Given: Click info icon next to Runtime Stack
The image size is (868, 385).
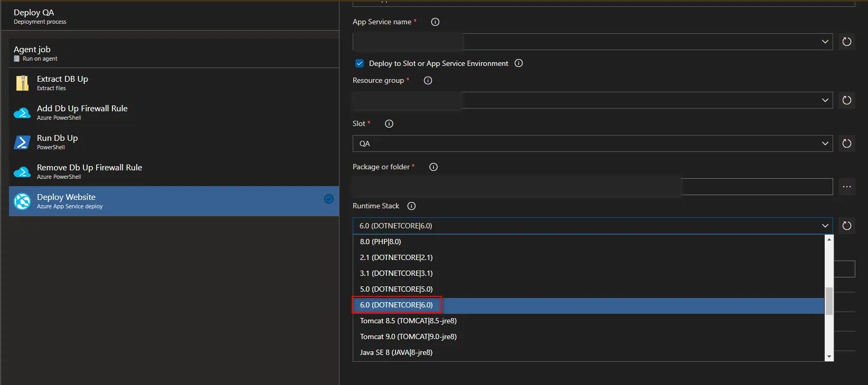Looking at the screenshot, I should click(x=411, y=206).
